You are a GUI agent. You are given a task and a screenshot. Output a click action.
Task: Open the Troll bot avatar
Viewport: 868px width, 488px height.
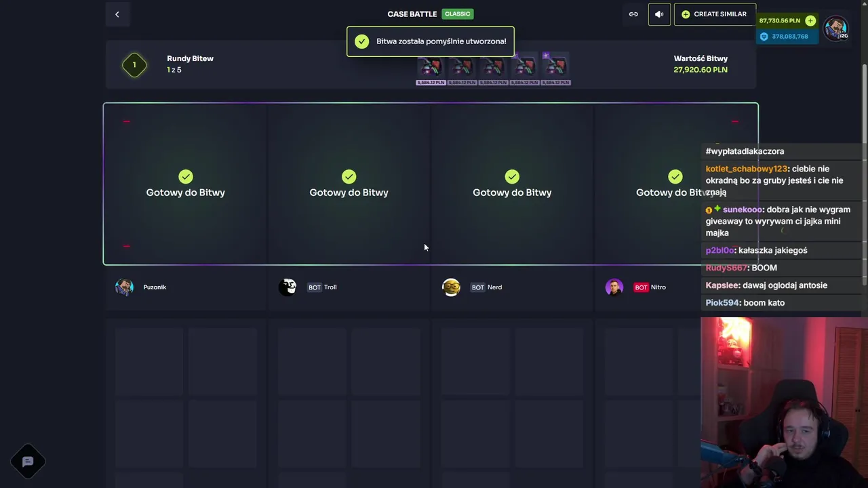pyautogui.click(x=288, y=287)
